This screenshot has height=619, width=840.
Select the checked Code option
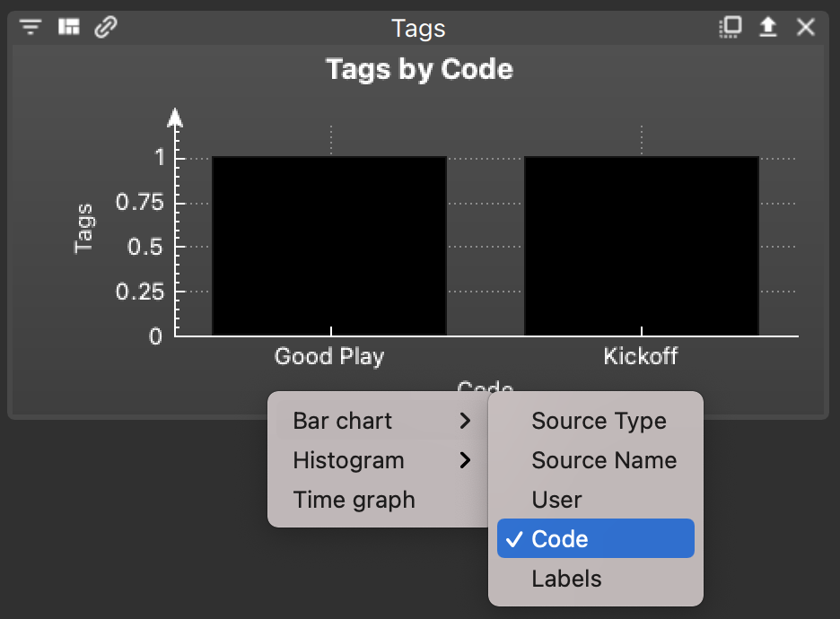pos(596,538)
